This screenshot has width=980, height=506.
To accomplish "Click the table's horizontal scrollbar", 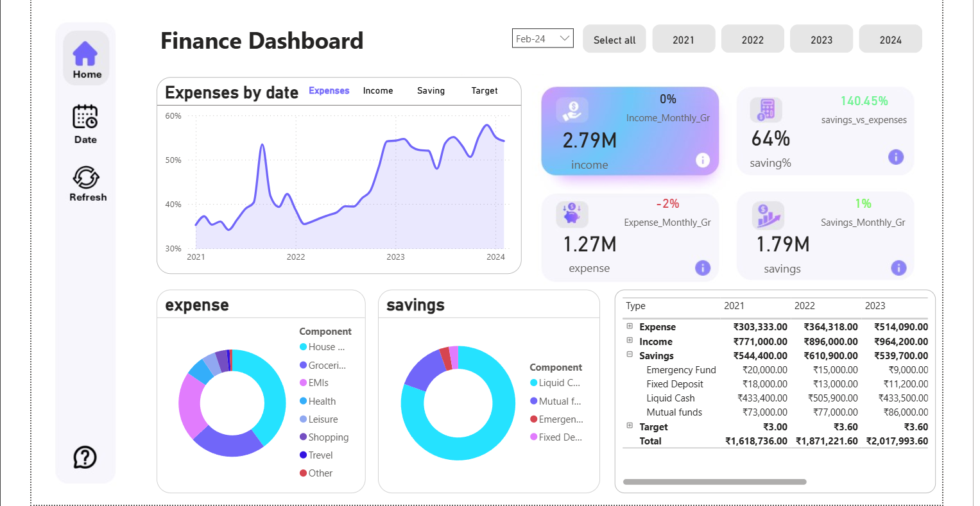I will coord(716,481).
